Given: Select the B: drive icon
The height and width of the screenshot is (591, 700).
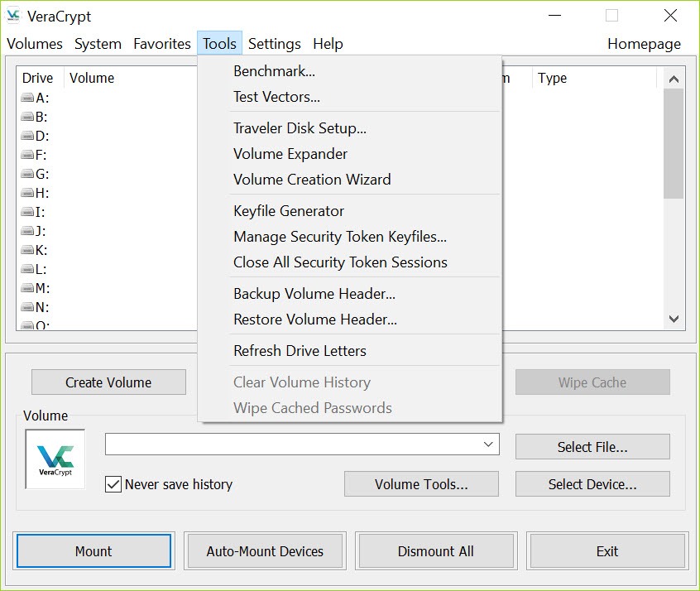Looking at the screenshot, I should coord(27,117).
